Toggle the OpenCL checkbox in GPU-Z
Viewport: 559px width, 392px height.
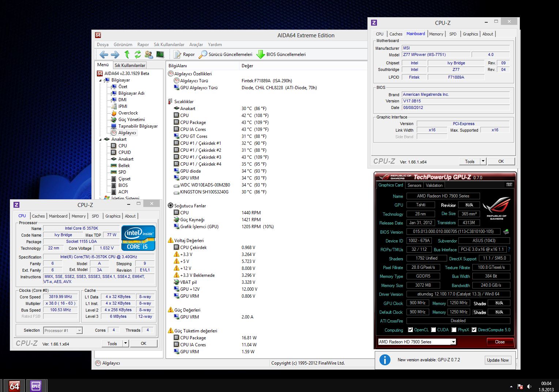point(410,330)
